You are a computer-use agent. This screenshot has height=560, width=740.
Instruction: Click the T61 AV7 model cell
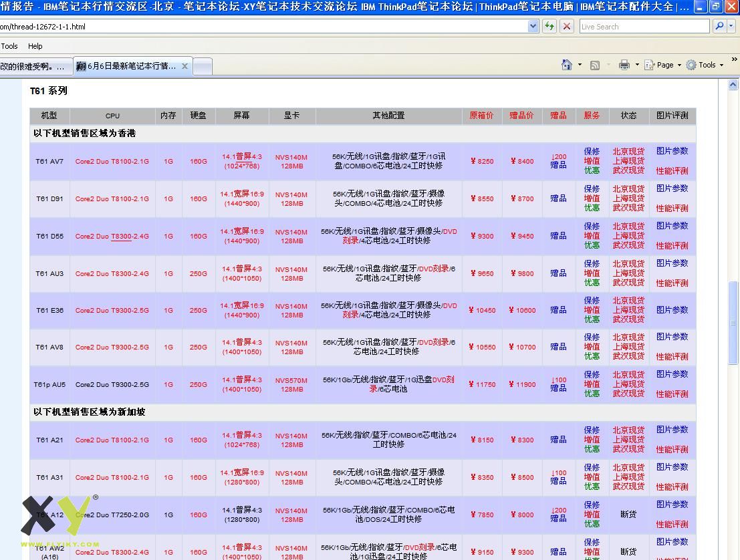49,161
